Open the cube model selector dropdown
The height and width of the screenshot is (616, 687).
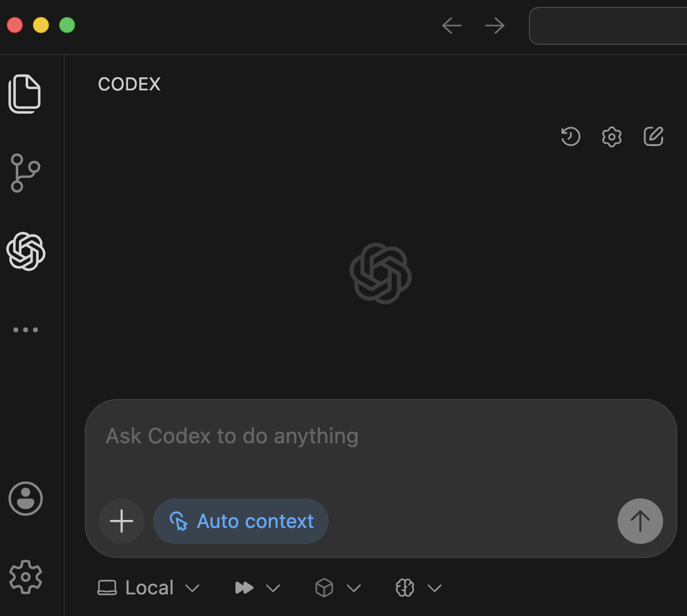(338, 588)
